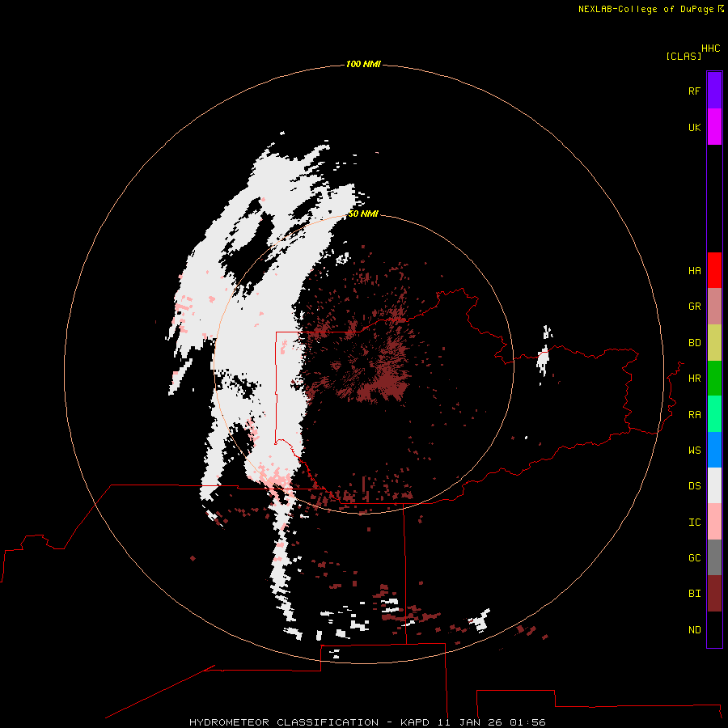Click the [CLAS] unit label
This screenshot has width=728, height=728.
pos(684,57)
